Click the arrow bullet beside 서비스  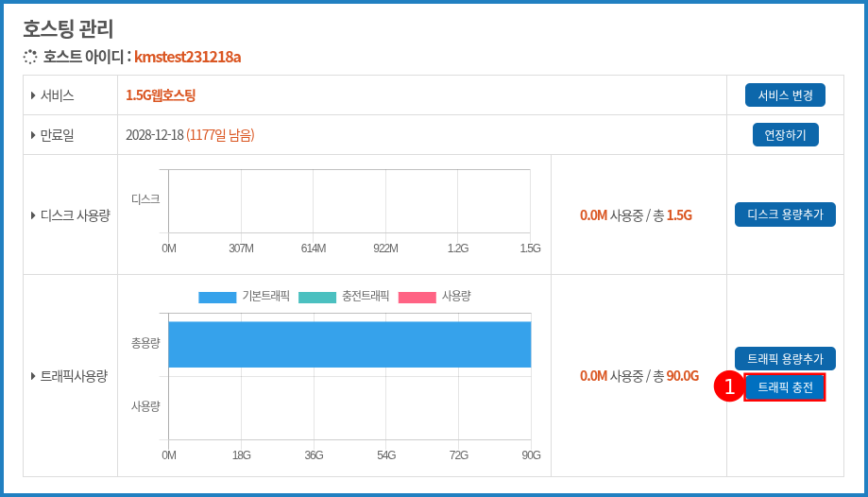point(33,95)
